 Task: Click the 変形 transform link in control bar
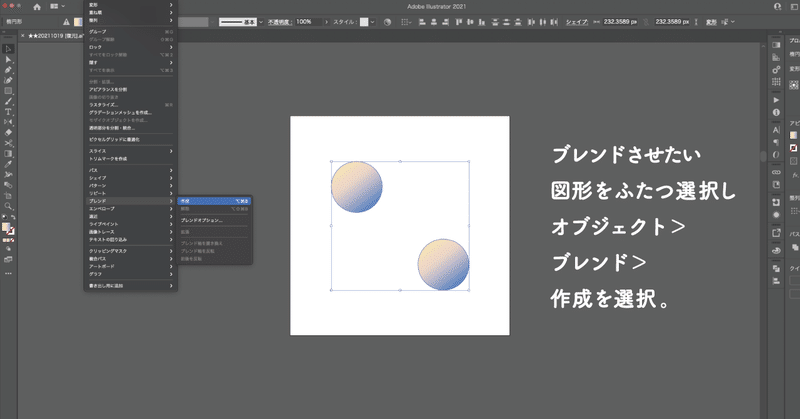pos(711,22)
